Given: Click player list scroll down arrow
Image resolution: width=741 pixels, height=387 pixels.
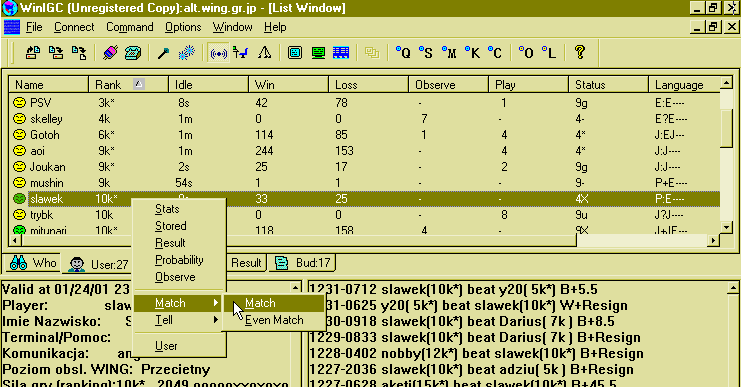Looking at the screenshot, I should 726,228.
